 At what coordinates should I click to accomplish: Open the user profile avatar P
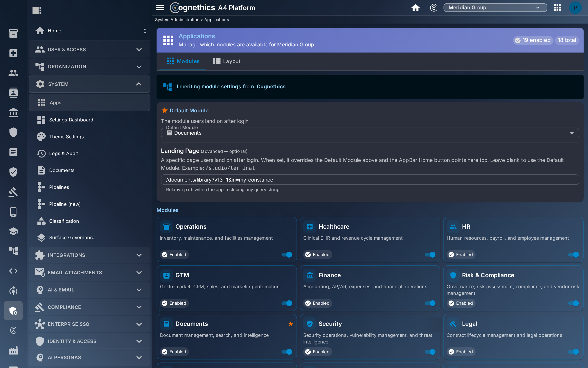[575, 8]
